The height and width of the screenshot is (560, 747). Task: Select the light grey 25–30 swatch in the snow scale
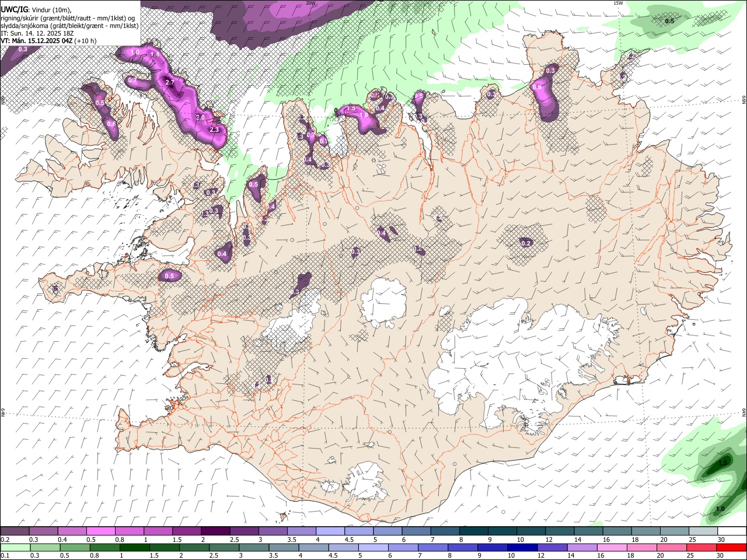703,531
